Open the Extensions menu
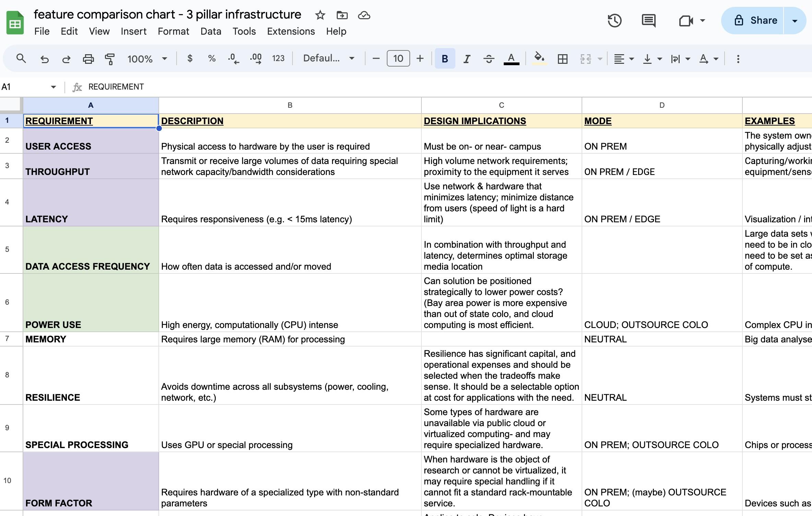 pos(291,31)
